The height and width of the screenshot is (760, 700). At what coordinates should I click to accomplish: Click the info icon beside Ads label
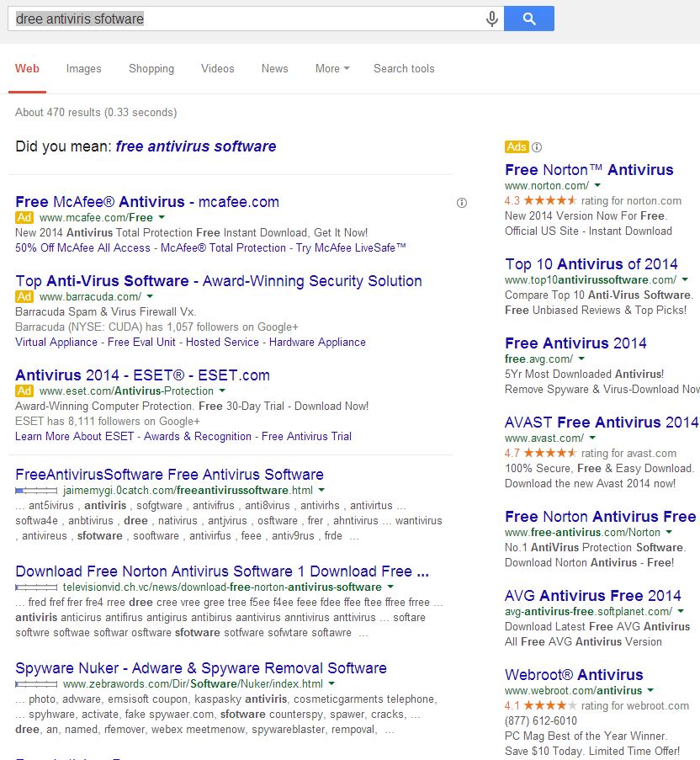(537, 146)
